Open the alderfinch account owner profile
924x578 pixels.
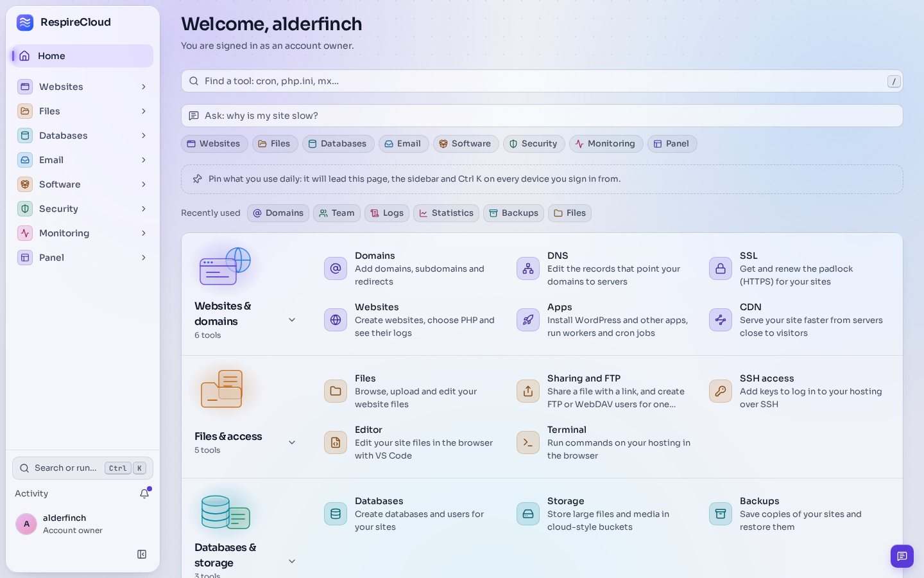click(82, 524)
